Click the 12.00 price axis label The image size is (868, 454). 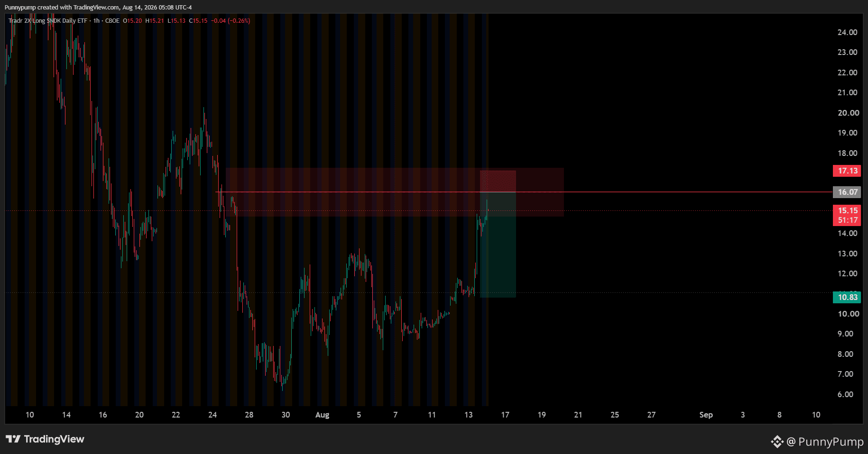(847, 273)
